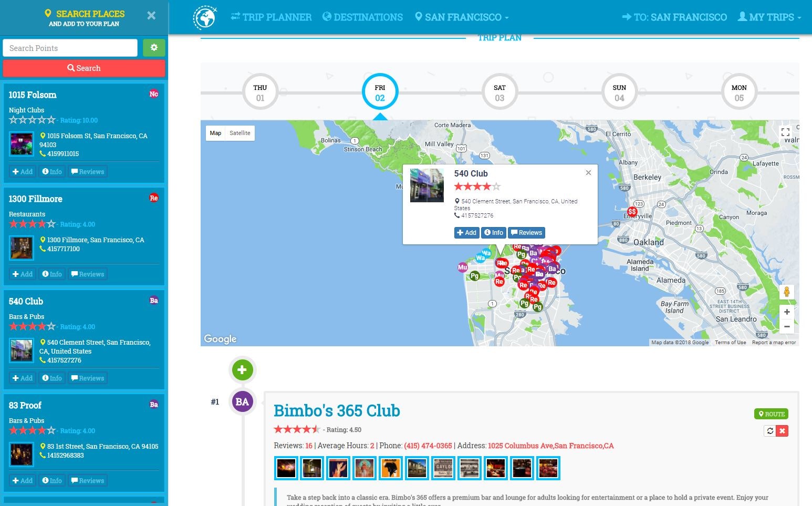Zoom in on the map
The width and height of the screenshot is (812, 506).
787,312
